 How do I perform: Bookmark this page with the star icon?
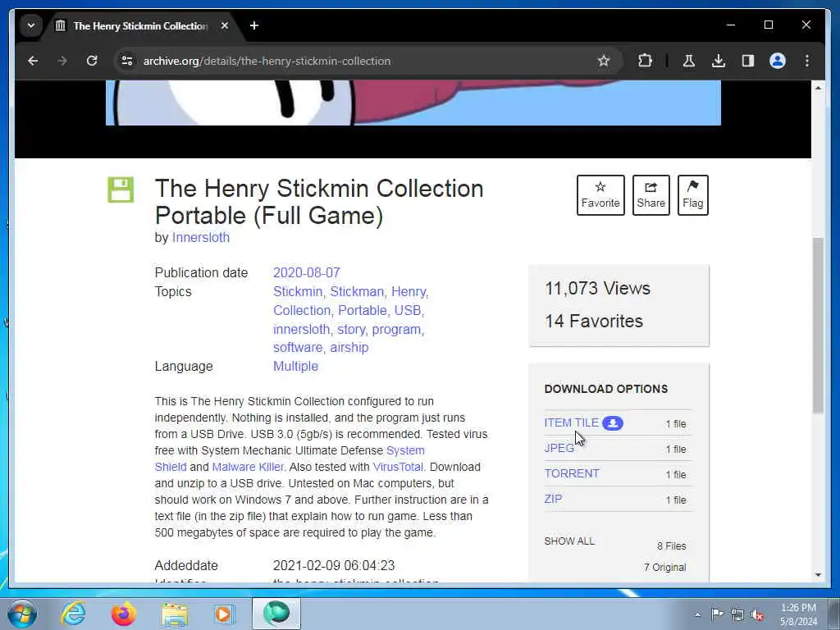604,61
